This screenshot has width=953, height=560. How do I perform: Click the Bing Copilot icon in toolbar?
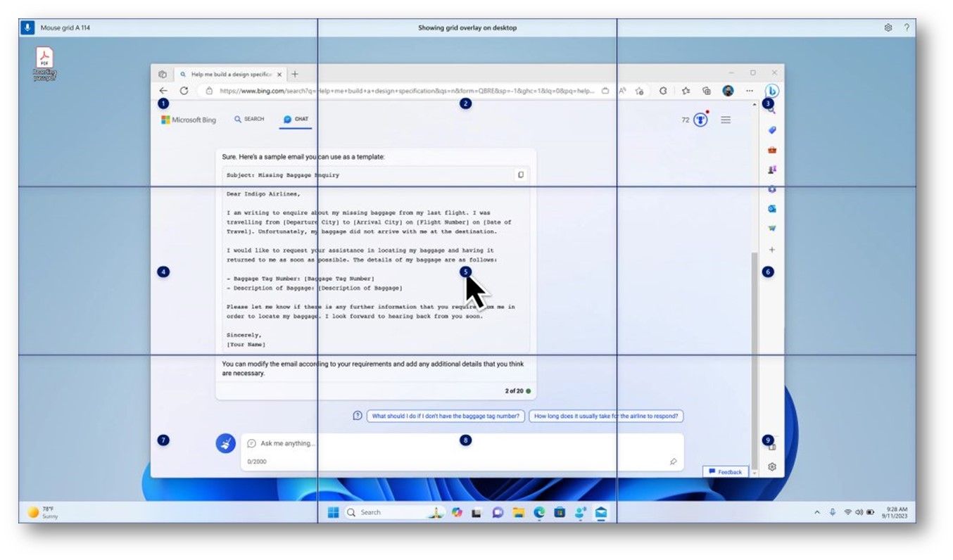(x=772, y=91)
